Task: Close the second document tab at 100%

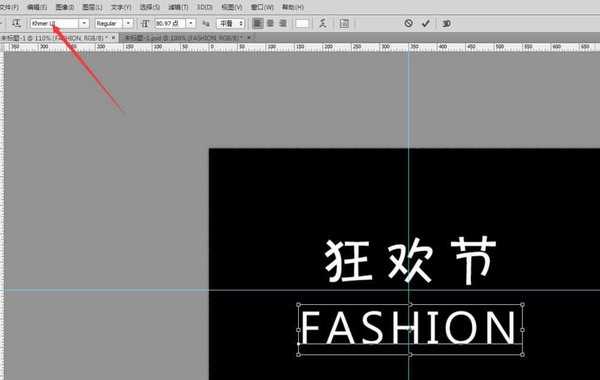Action: (249, 38)
